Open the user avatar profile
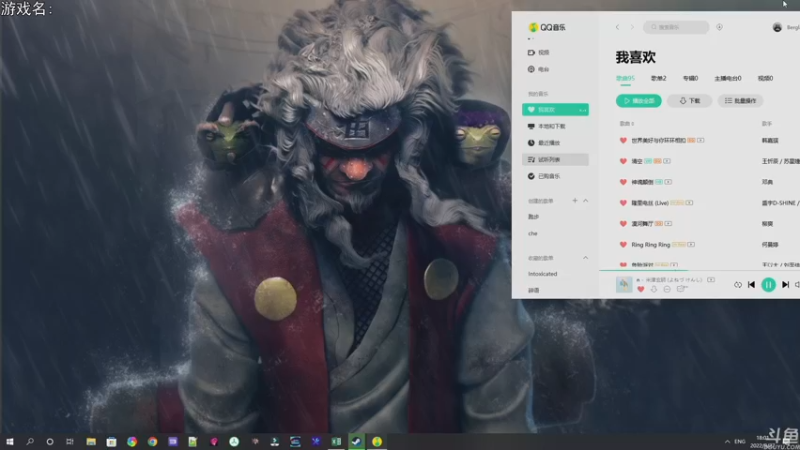 coord(777,28)
